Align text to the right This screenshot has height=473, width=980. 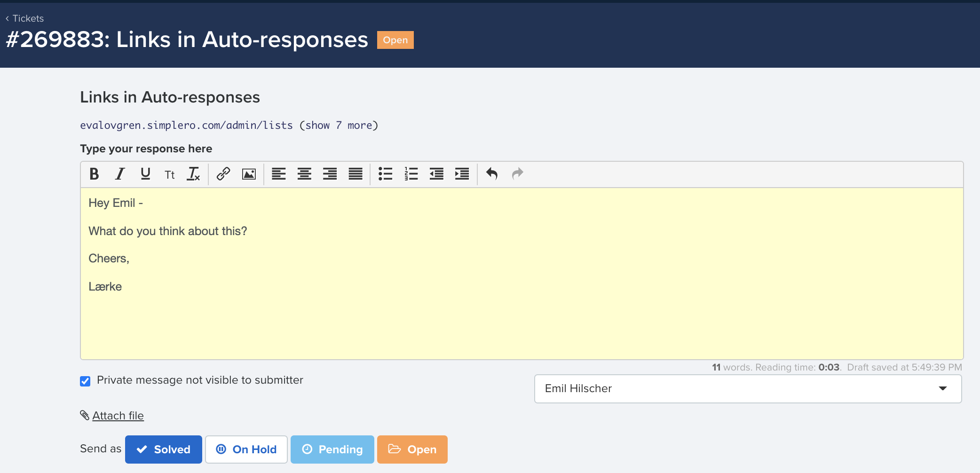coord(330,174)
